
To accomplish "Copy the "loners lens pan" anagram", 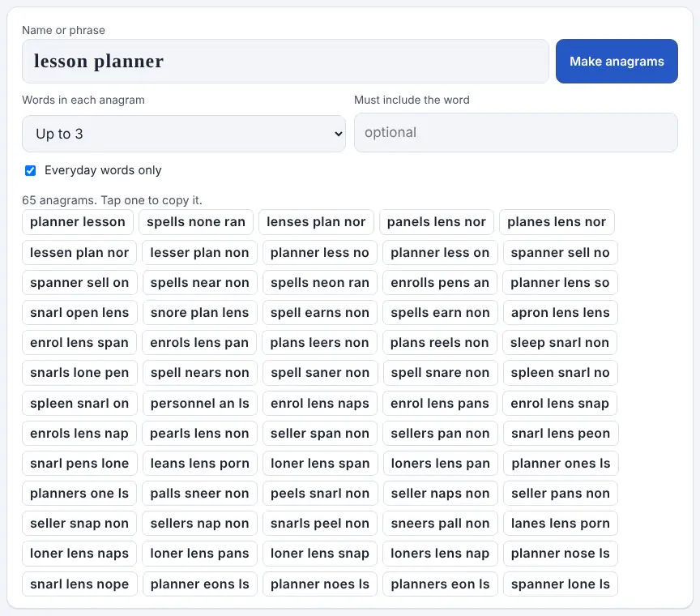I will tap(441, 464).
